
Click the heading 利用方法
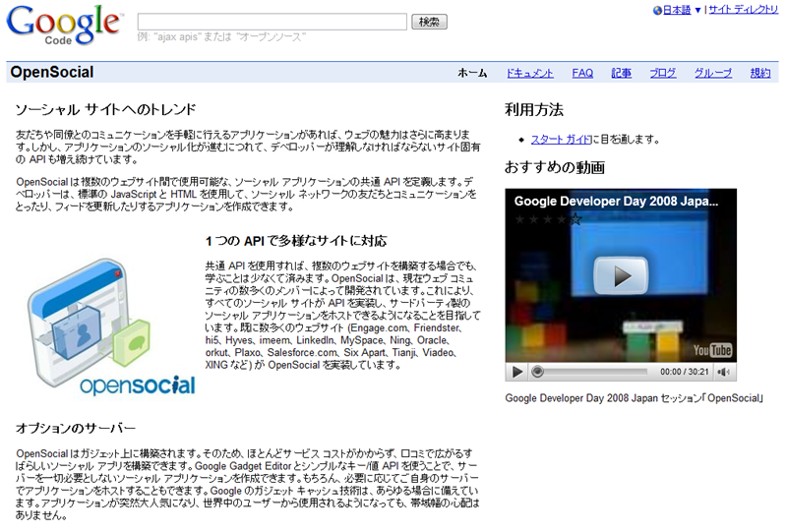click(534, 109)
